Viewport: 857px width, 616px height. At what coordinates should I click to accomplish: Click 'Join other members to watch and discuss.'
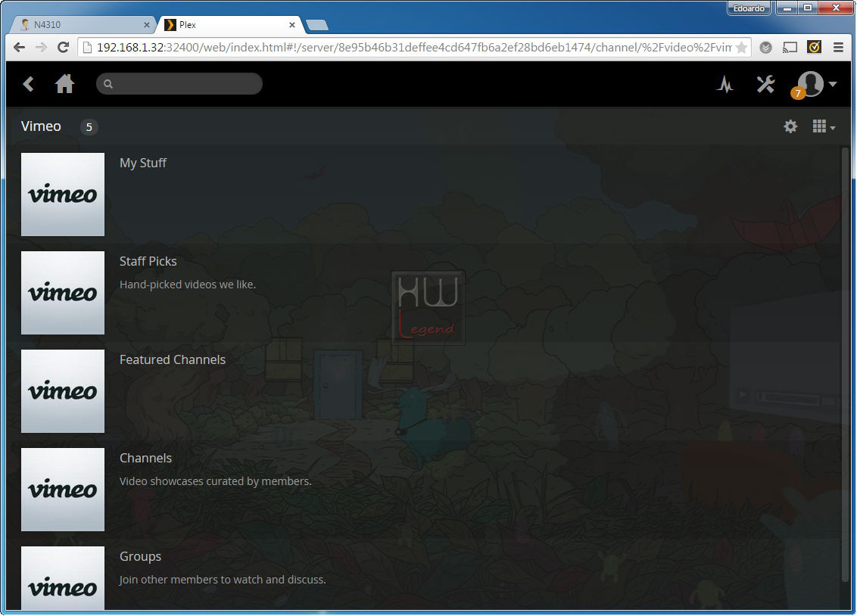point(223,580)
